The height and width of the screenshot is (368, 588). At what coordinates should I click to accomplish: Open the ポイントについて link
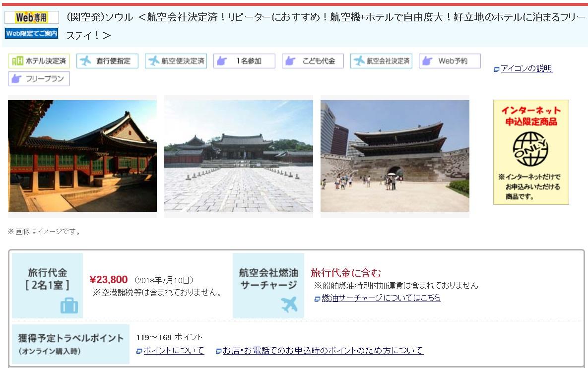tap(173, 351)
